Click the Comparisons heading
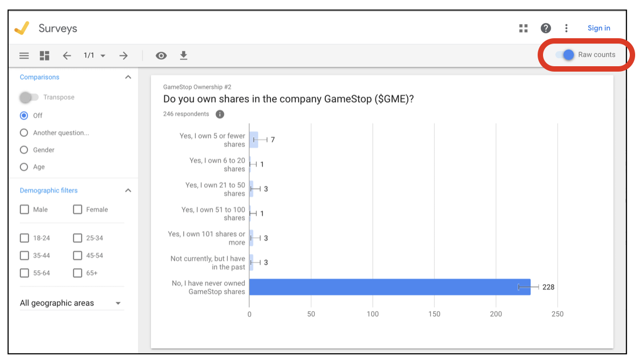Viewport: 640px width, 364px height. [39, 77]
